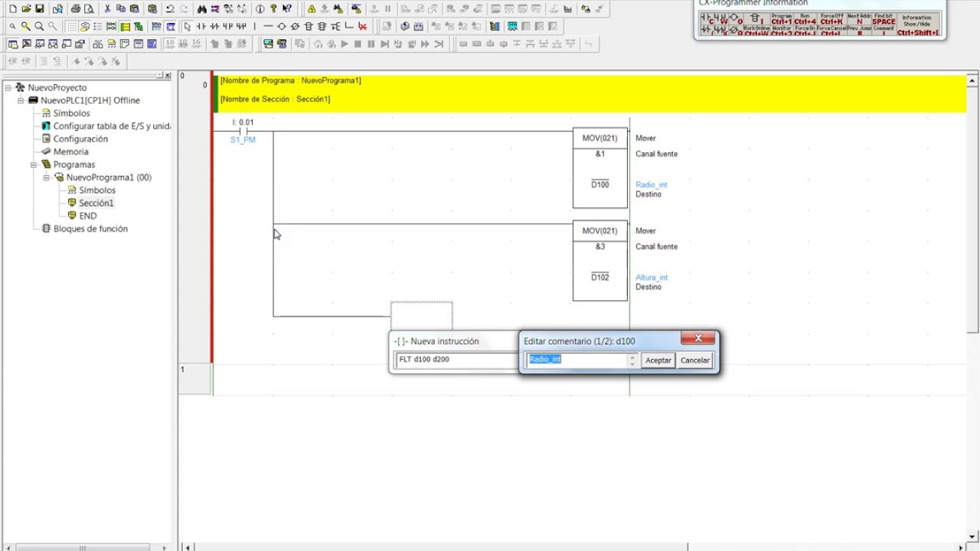Click the D100 destination operand
The width and height of the screenshot is (980, 551).
click(599, 184)
